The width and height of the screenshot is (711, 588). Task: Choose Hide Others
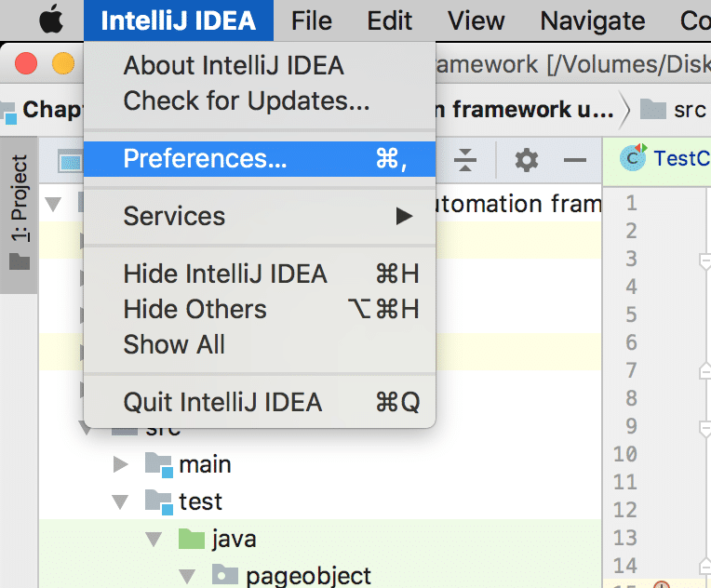coord(260,309)
